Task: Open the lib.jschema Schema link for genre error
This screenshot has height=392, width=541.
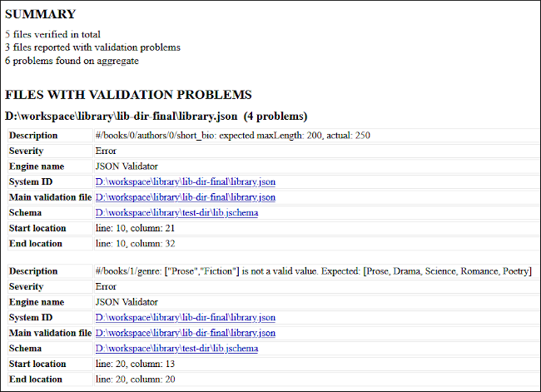Action: (x=176, y=348)
